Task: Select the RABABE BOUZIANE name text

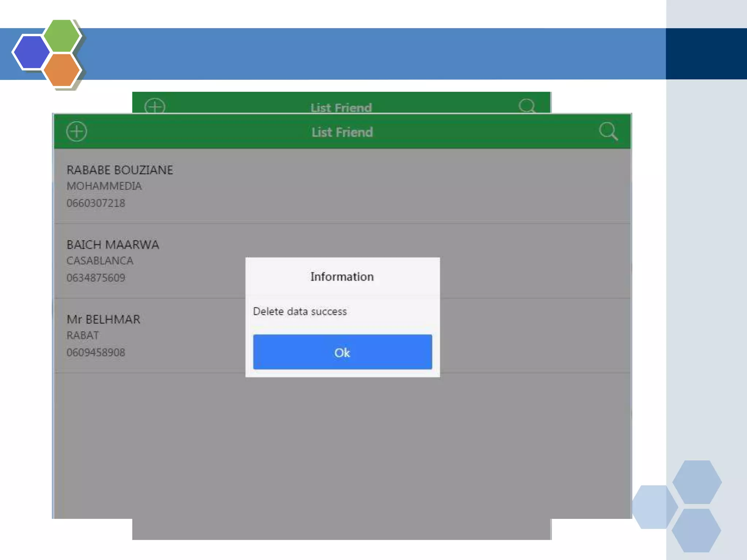Action: tap(120, 170)
